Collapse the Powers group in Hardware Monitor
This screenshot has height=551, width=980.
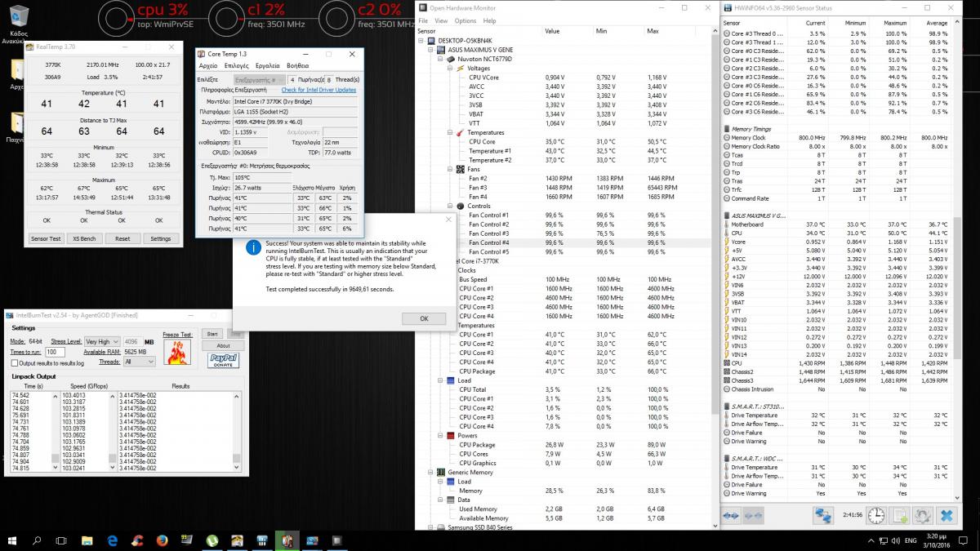(x=440, y=435)
